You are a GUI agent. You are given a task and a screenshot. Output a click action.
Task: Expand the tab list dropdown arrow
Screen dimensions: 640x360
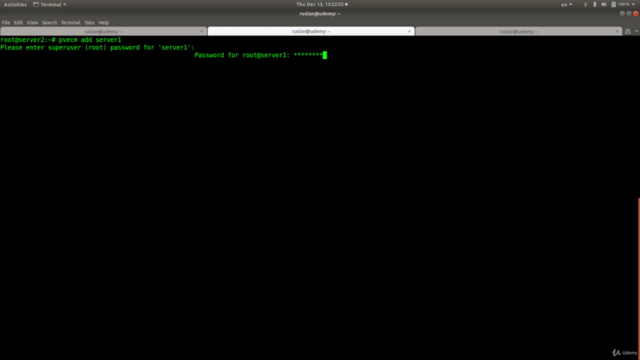[636, 31]
